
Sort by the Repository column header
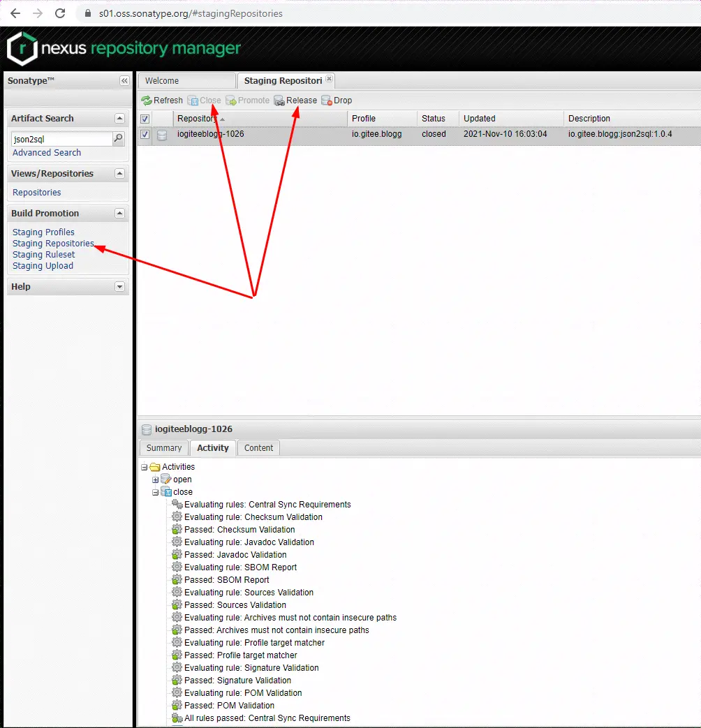[x=260, y=119]
